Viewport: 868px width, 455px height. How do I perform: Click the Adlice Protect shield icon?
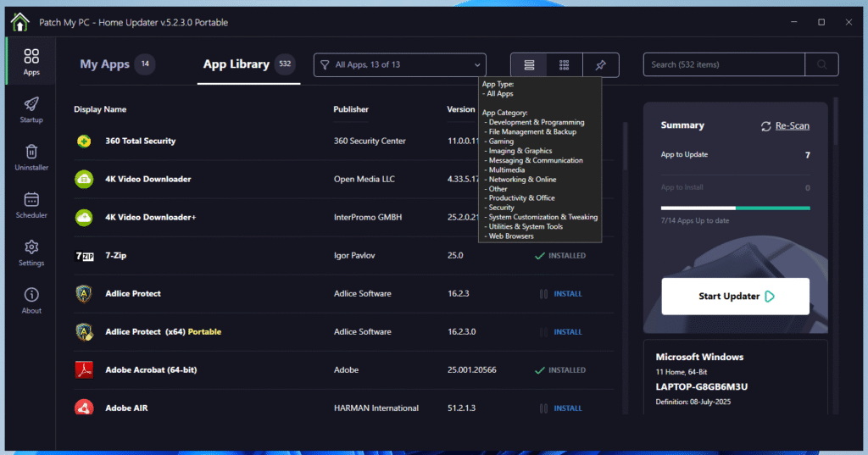pyautogui.click(x=84, y=293)
